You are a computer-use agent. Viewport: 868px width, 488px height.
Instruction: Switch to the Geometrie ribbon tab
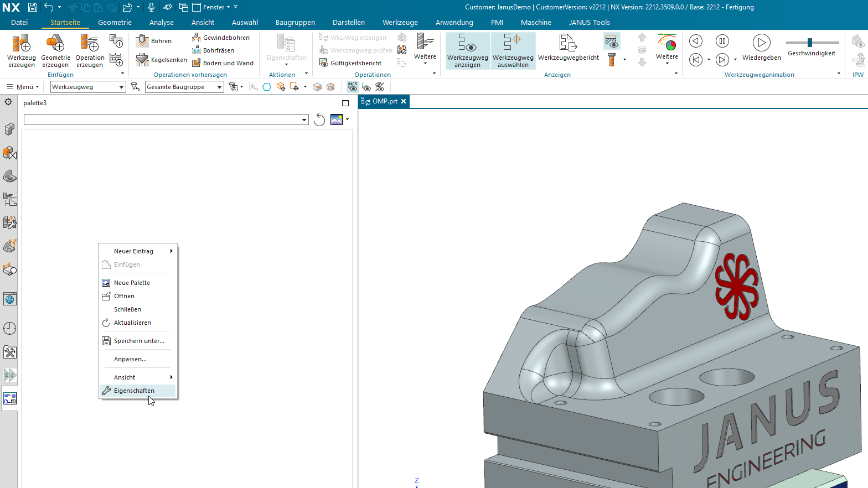click(115, 23)
